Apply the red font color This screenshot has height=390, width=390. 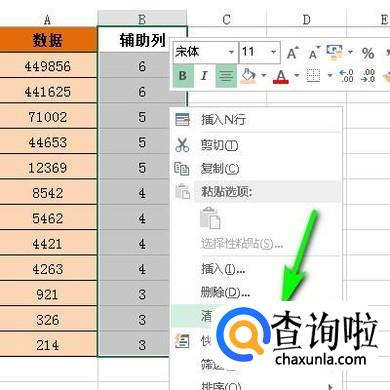281,77
